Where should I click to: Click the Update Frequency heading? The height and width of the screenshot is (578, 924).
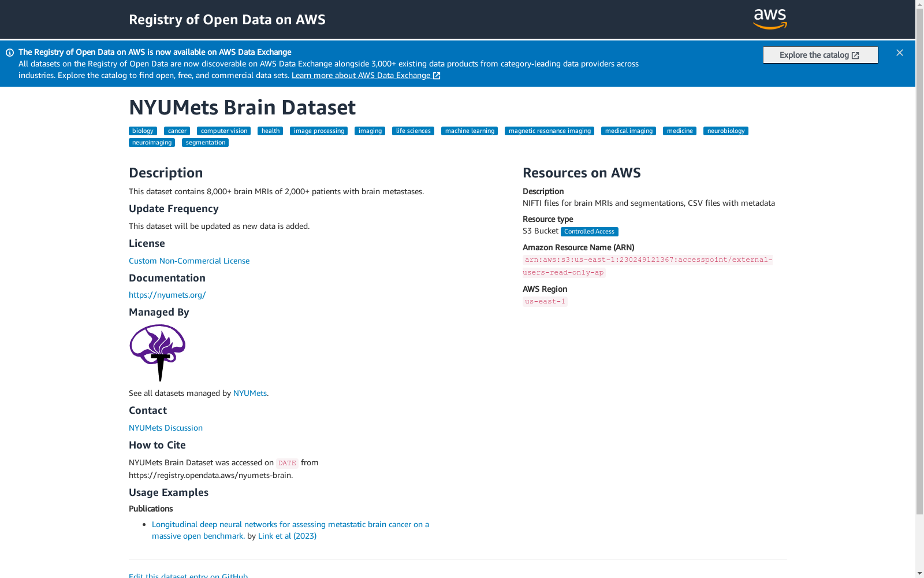click(173, 209)
